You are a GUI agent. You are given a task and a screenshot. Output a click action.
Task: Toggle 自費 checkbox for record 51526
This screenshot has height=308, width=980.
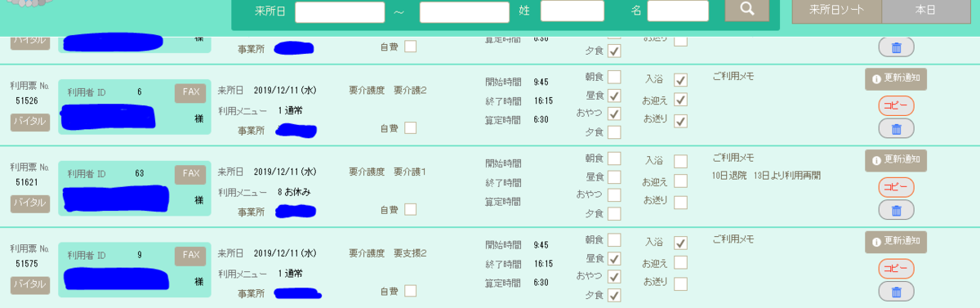click(x=410, y=127)
